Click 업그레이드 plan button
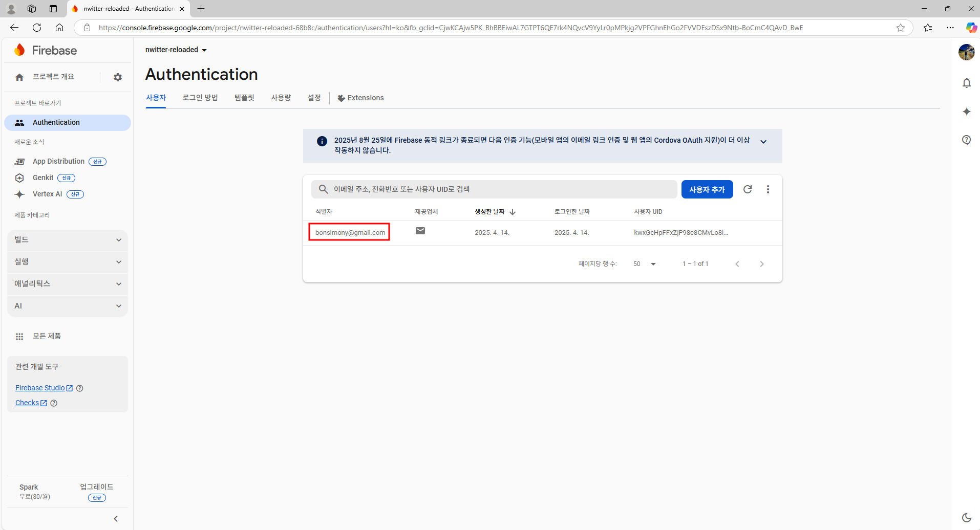The image size is (980, 530). coord(97,492)
